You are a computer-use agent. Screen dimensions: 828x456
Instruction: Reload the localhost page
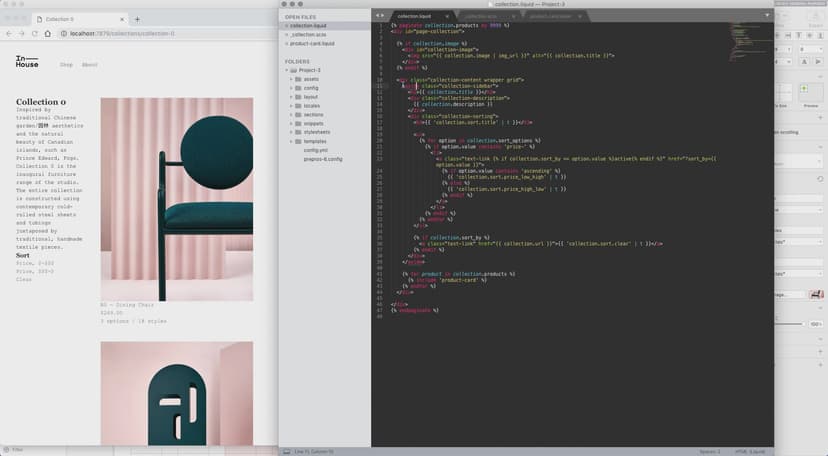click(x=35, y=34)
